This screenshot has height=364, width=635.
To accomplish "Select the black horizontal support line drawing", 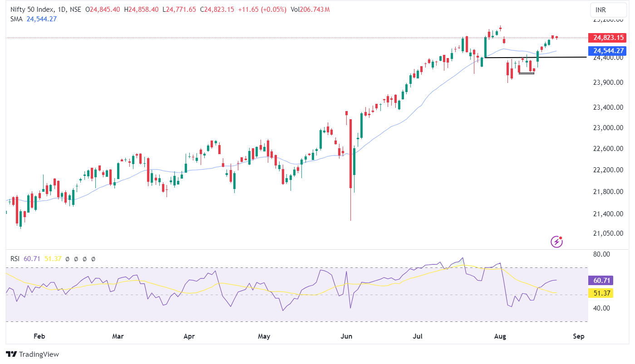I will click(536, 58).
